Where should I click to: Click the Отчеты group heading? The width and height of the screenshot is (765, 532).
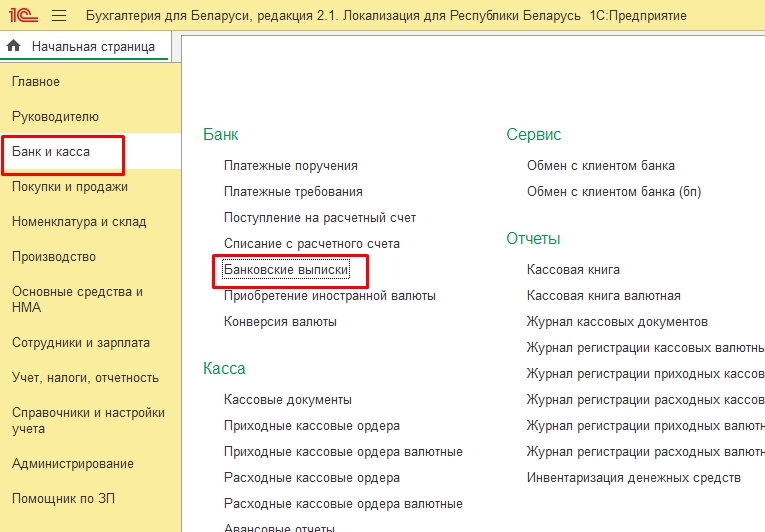pyautogui.click(x=533, y=238)
